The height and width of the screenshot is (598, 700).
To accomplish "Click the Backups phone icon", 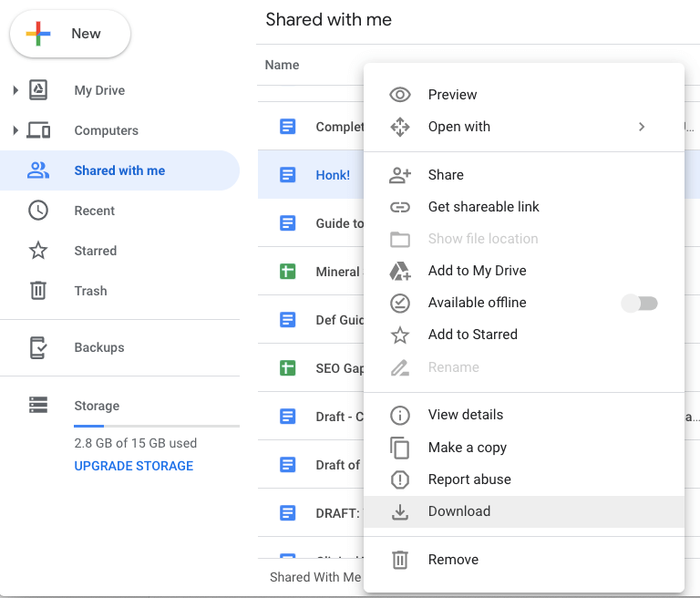I will pyautogui.click(x=38, y=347).
